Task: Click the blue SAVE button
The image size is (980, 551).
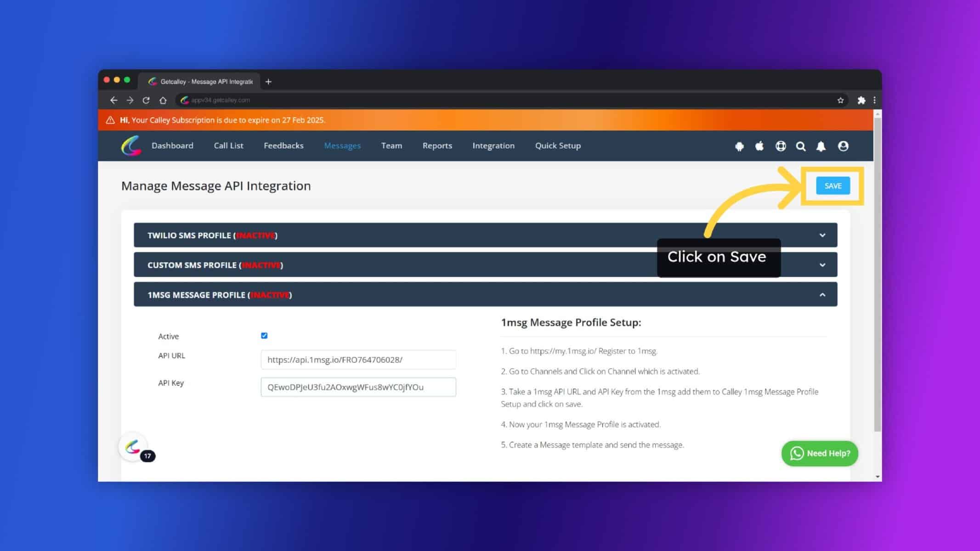Action: point(833,186)
